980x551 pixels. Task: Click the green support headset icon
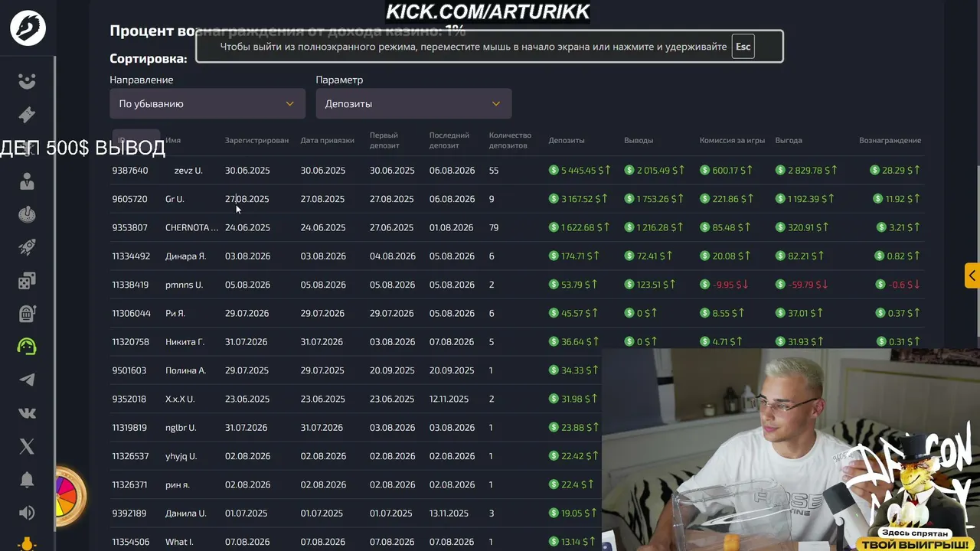tap(27, 347)
